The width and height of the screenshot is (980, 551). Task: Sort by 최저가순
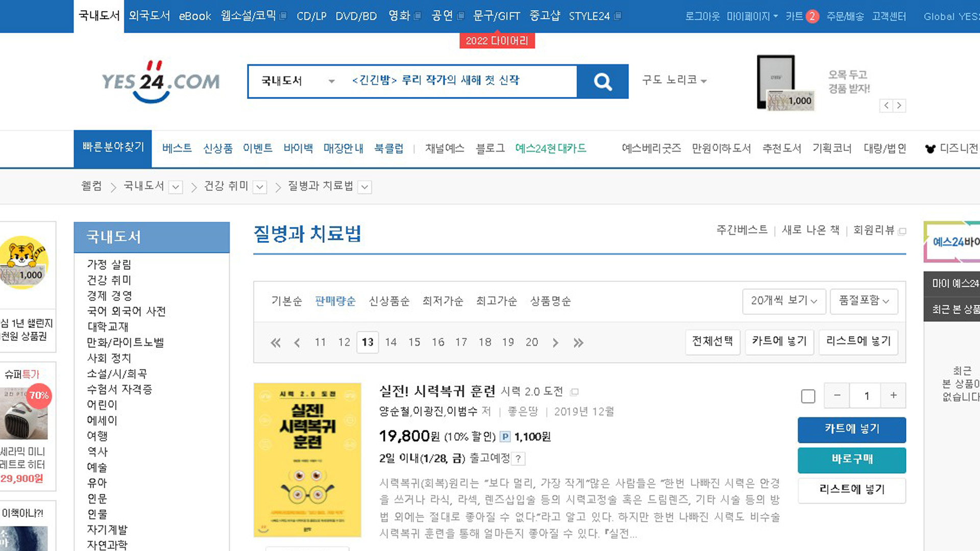(443, 301)
